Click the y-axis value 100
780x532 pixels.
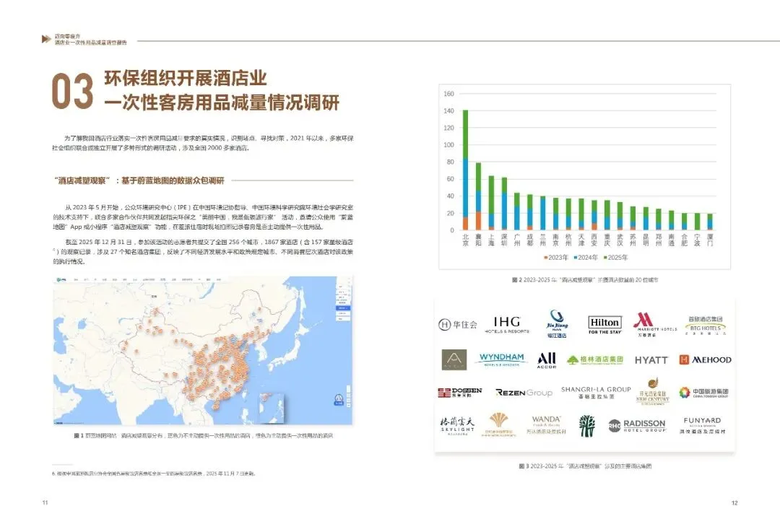pos(448,145)
